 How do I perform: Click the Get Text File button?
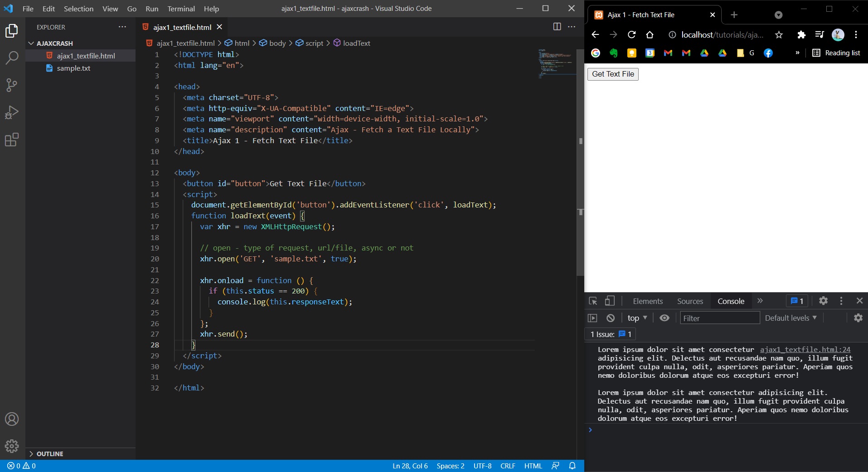pos(613,74)
